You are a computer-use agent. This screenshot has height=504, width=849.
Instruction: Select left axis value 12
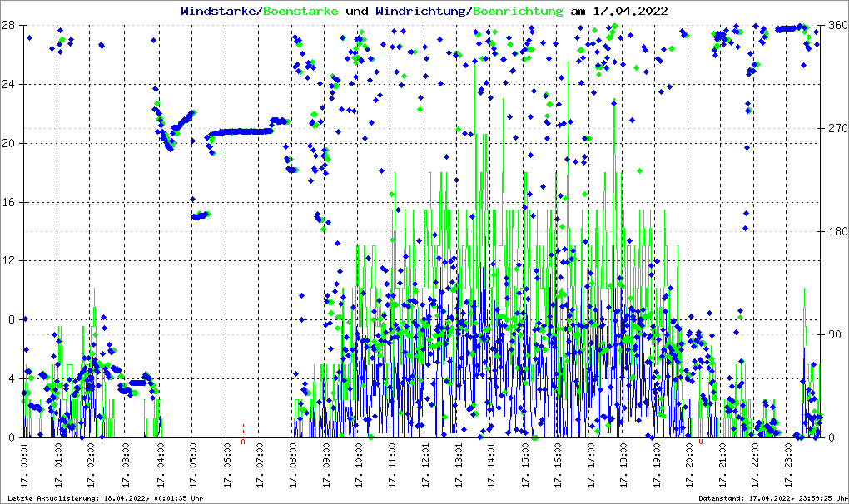[7, 260]
